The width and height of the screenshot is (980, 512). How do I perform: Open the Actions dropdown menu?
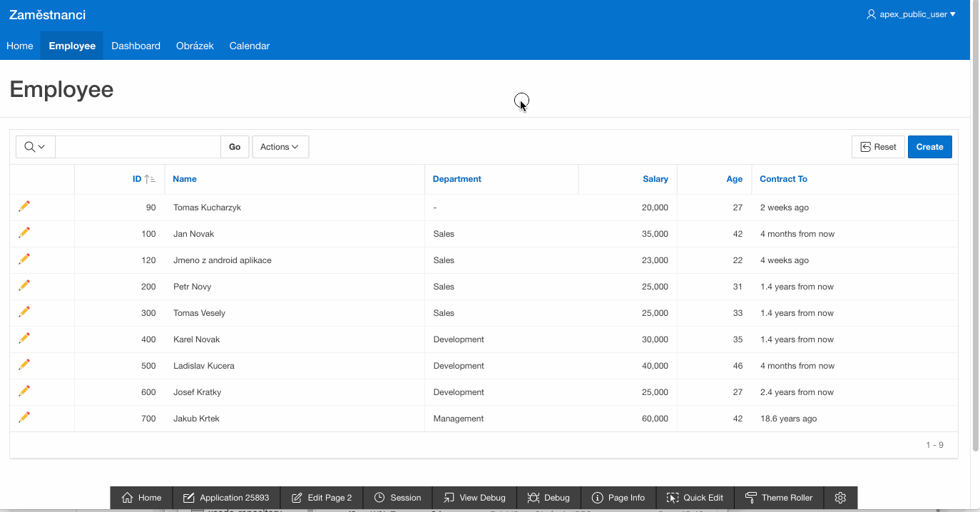coord(280,147)
